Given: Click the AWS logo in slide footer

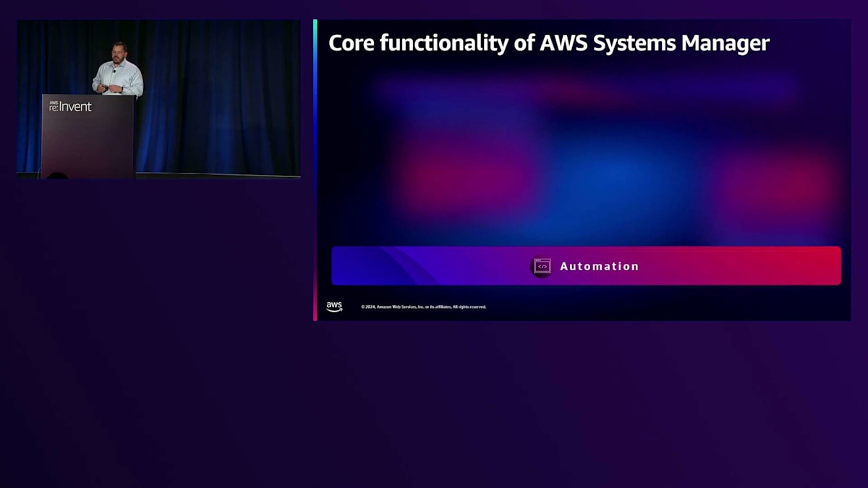Looking at the screenshot, I should click(334, 307).
